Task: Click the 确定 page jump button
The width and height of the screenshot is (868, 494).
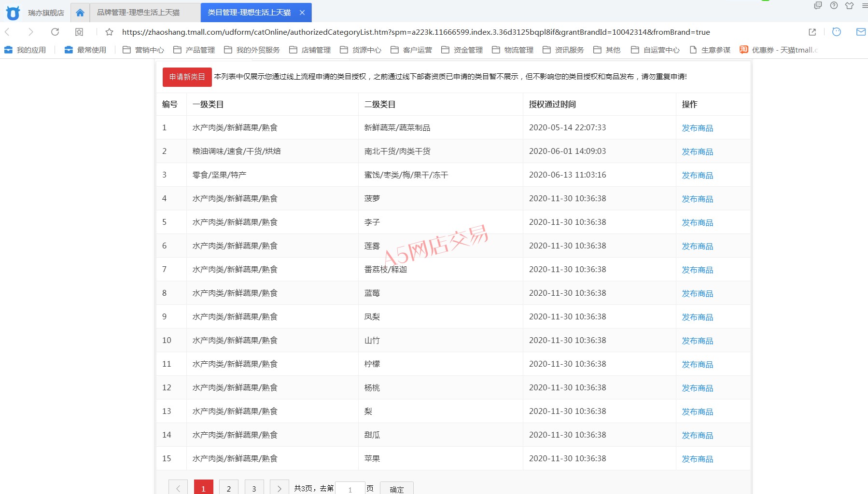Action: [397, 488]
